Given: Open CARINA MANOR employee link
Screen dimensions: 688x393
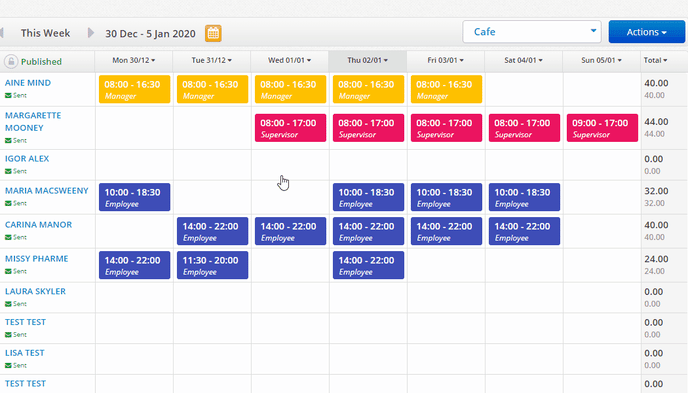Looking at the screenshot, I should pos(38,224).
